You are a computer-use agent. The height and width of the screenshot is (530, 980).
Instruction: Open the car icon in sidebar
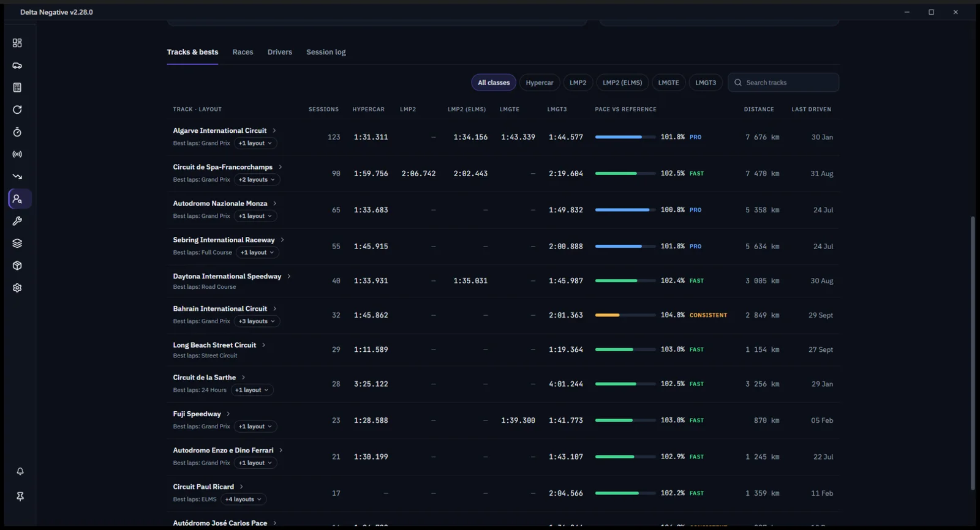click(x=17, y=65)
